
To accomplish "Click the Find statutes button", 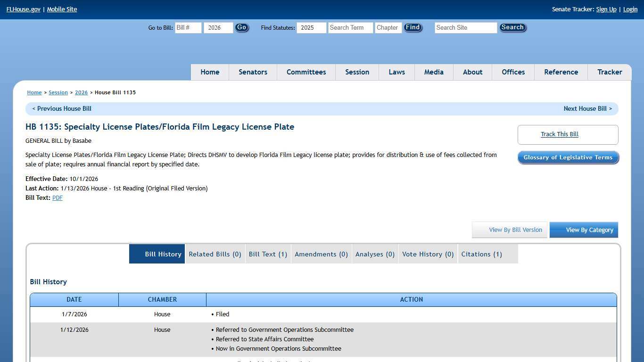I will [x=413, y=28].
